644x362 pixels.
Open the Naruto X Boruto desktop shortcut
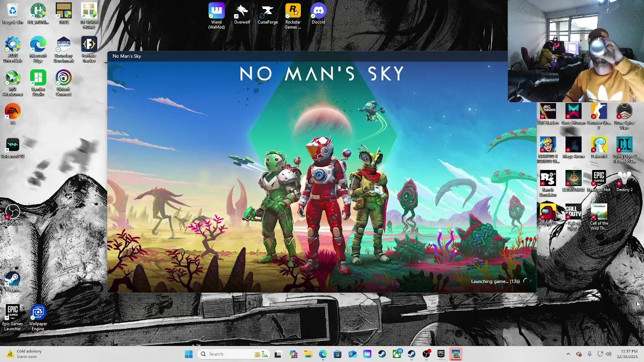(x=548, y=150)
